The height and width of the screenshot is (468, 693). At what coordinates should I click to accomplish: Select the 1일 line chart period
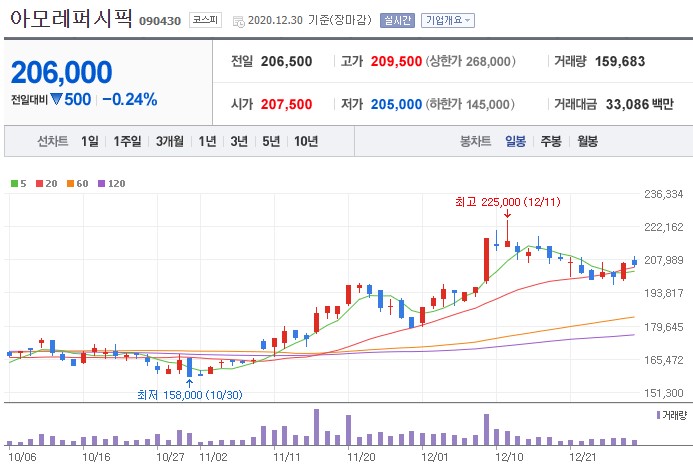(x=90, y=141)
